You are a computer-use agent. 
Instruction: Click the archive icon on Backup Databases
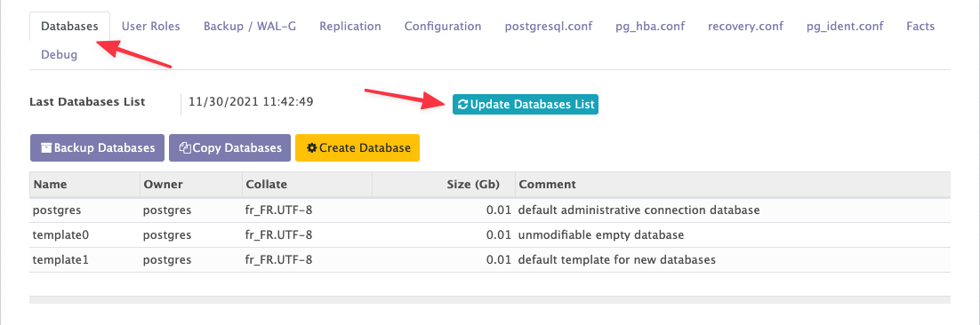click(46, 147)
